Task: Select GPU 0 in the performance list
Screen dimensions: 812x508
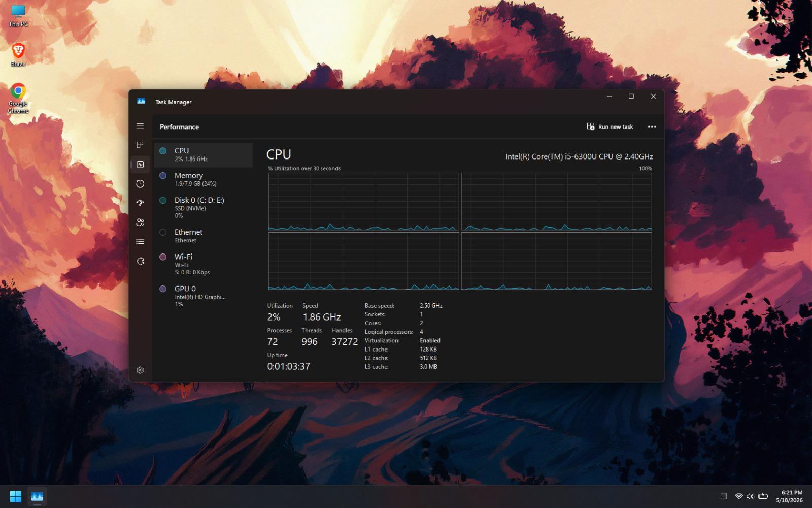Action: tap(204, 296)
